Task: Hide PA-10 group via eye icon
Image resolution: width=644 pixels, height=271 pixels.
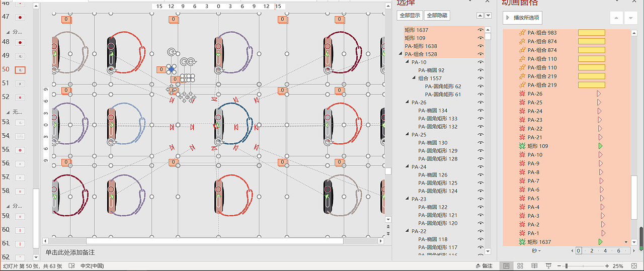Action: (480, 62)
